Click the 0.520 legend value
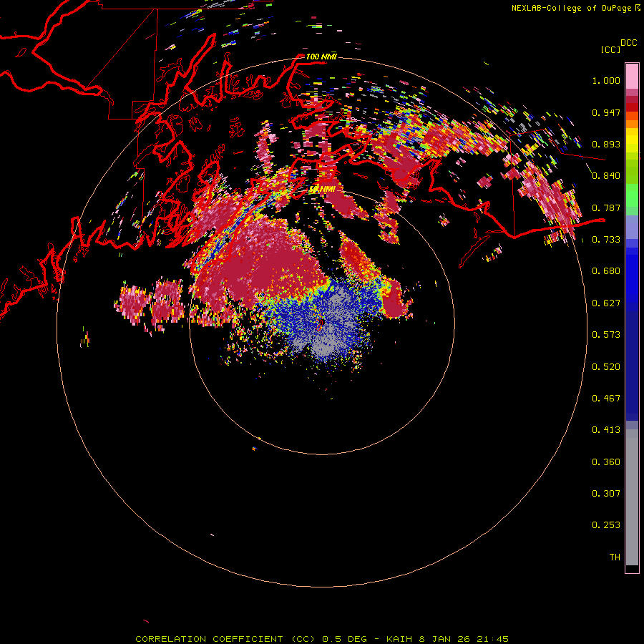644x644 pixels. [x=606, y=366]
